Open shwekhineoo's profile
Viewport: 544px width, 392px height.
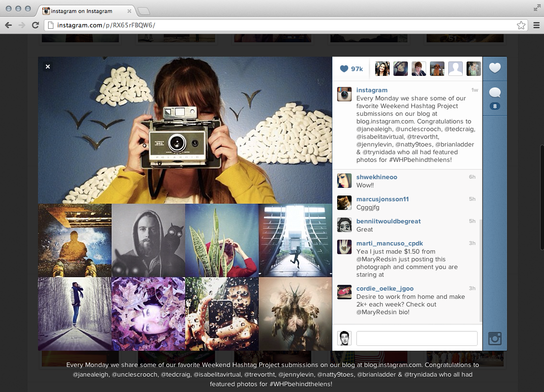[377, 177]
